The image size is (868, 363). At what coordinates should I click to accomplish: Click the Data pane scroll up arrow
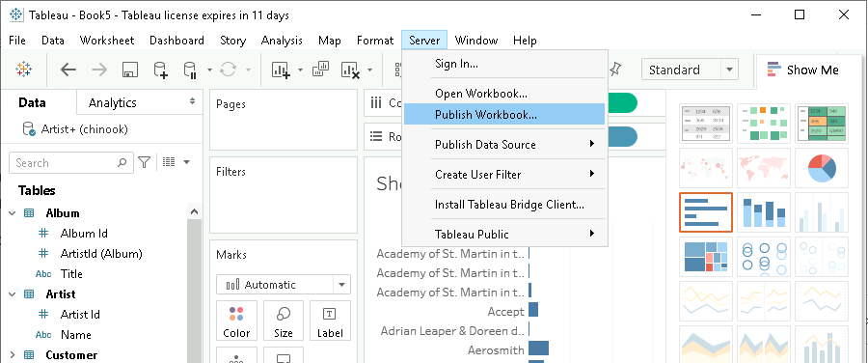(194, 211)
